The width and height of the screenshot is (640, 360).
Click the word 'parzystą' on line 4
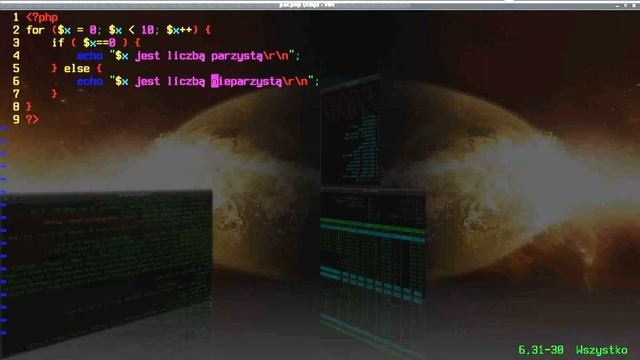click(x=237, y=56)
